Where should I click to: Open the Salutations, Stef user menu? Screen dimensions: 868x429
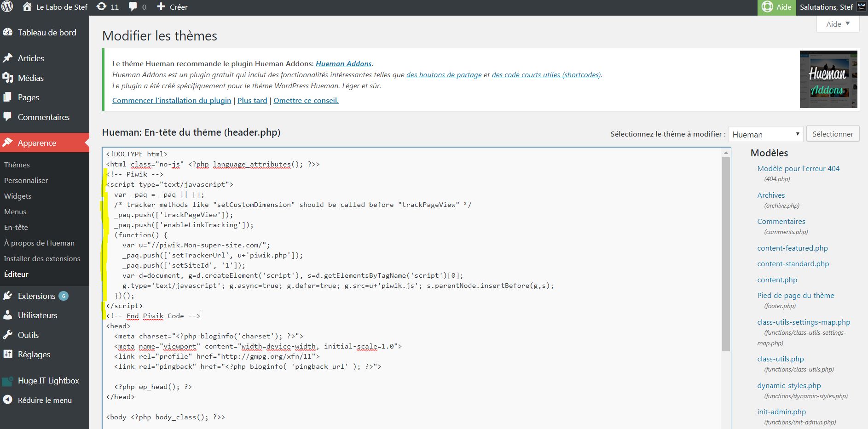click(826, 7)
